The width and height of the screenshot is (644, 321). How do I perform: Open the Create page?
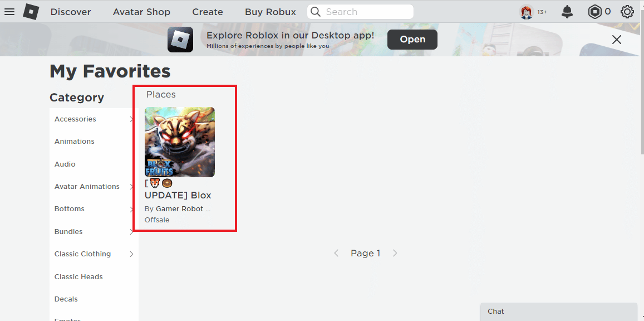click(x=208, y=12)
